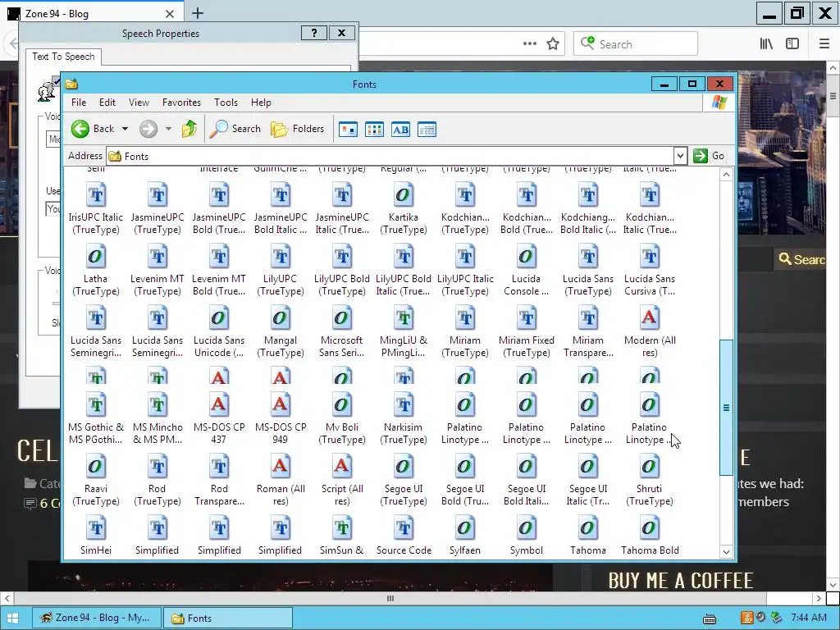840x630 pixels.
Task: Switch to Zone 94 - Blog taskbar item
Action: [x=97, y=618]
